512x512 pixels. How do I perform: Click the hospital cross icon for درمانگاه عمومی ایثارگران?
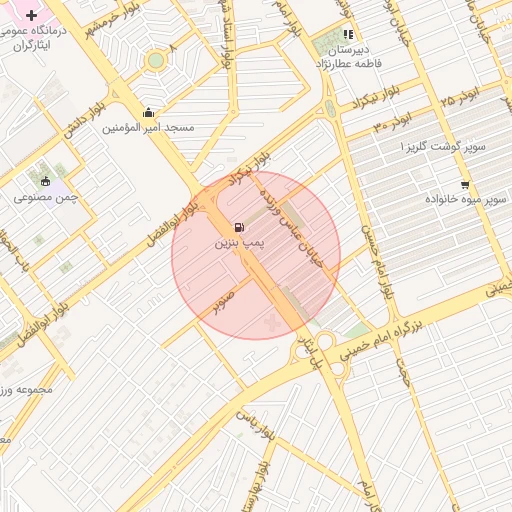(31, 15)
